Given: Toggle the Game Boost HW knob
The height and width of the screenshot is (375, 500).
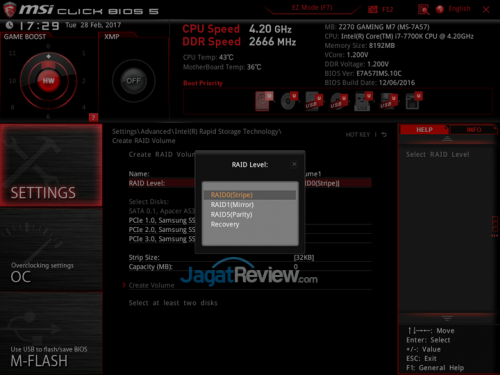Looking at the screenshot, I should (48, 80).
